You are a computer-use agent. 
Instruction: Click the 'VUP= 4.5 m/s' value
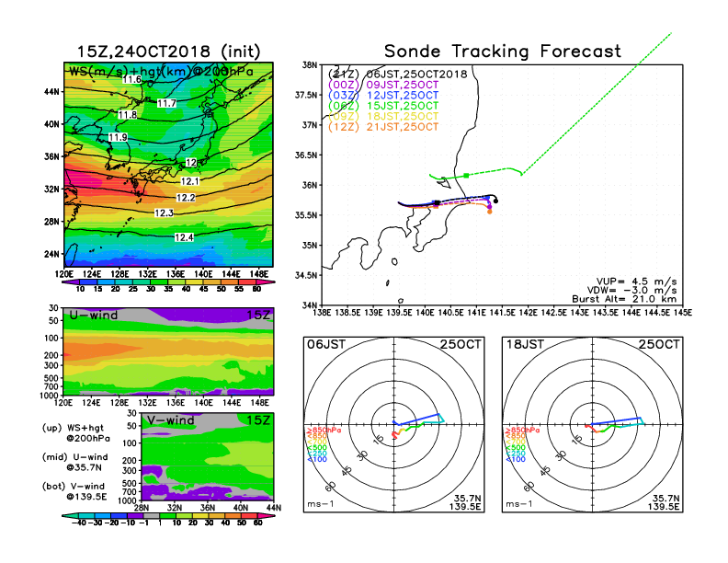pyautogui.click(x=636, y=281)
